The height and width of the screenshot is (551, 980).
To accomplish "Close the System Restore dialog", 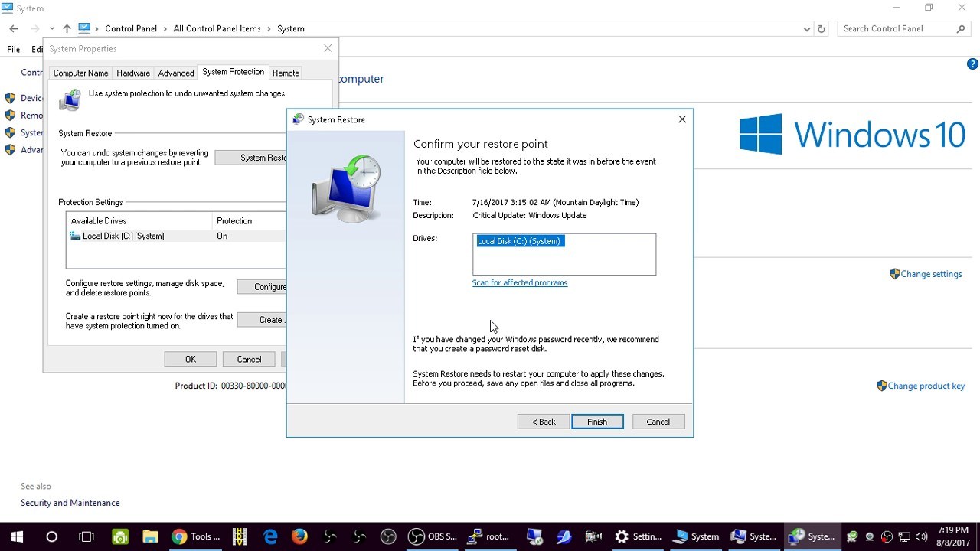I will [681, 119].
